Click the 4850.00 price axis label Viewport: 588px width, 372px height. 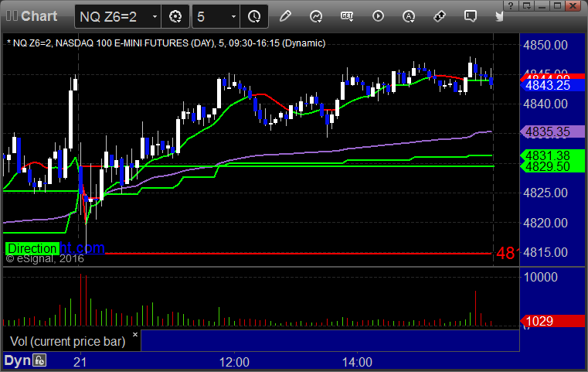click(546, 45)
